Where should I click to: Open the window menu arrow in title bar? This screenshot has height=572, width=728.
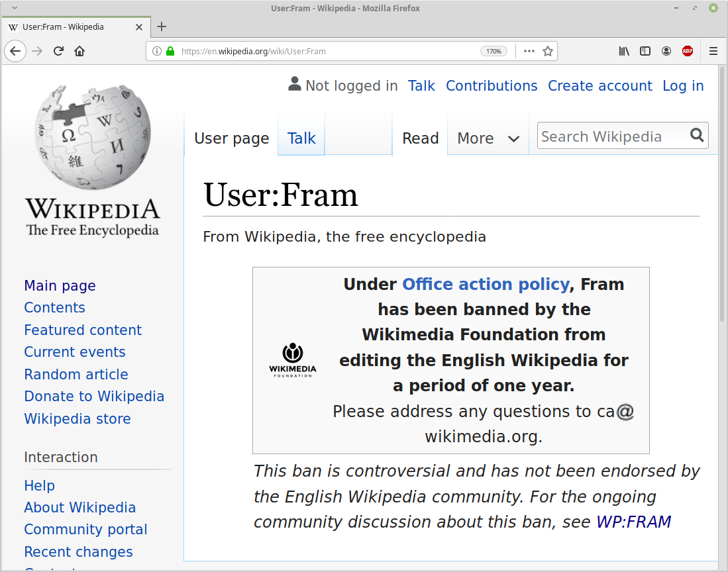pyautogui.click(x=15, y=8)
